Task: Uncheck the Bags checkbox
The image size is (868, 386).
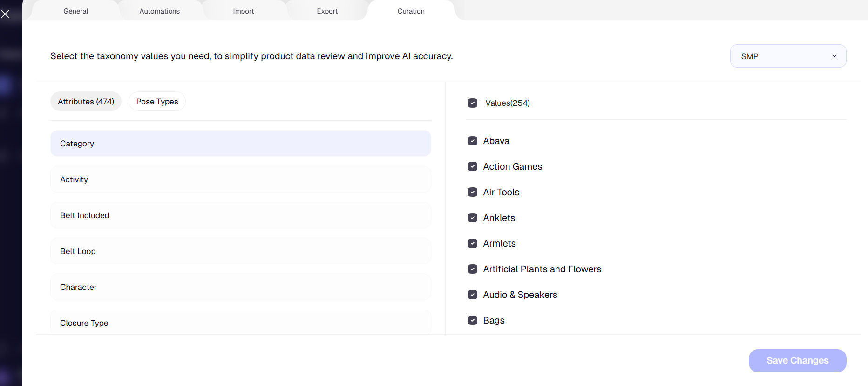Action: pos(473,320)
